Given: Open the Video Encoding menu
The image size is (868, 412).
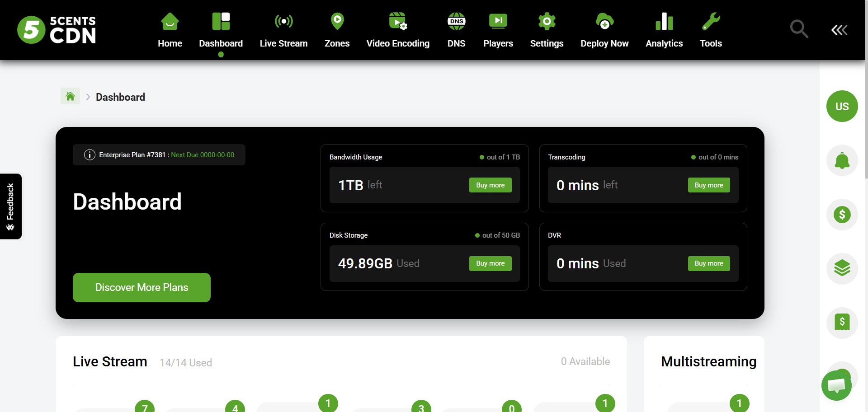Looking at the screenshot, I should pyautogui.click(x=398, y=30).
